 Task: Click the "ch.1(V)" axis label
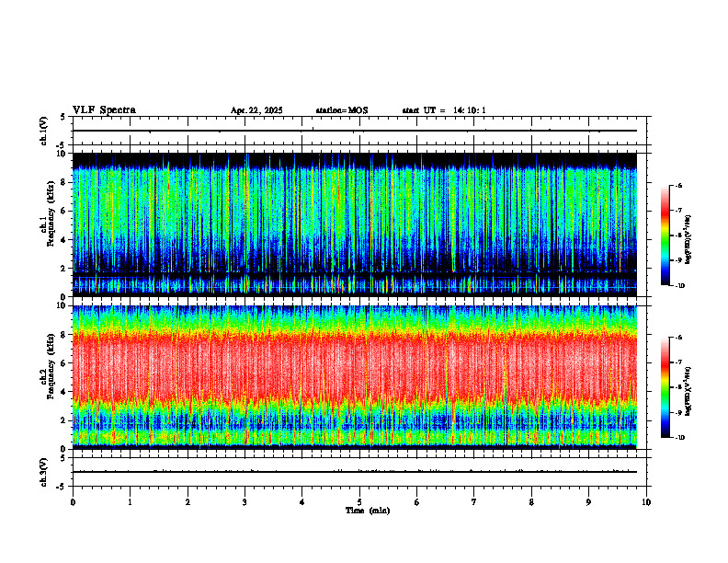tap(44, 131)
